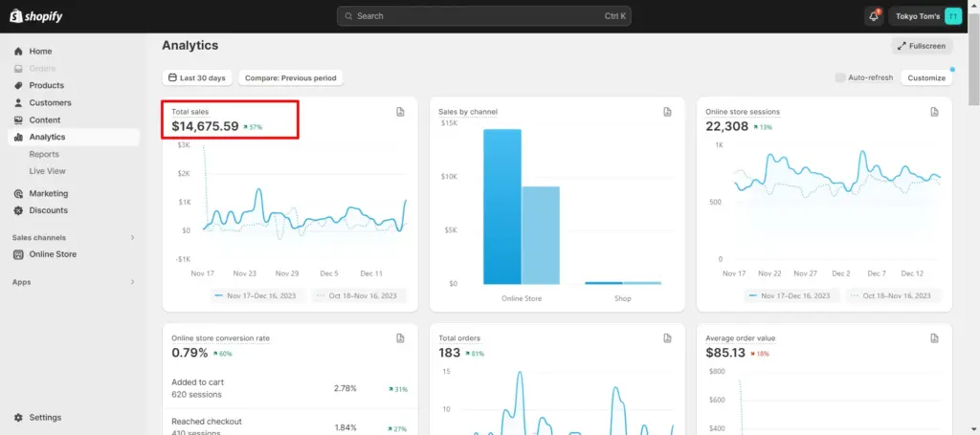Viewport: 980px width, 435px height.
Task: Click the Settings gear icon
Action: pos(18,418)
